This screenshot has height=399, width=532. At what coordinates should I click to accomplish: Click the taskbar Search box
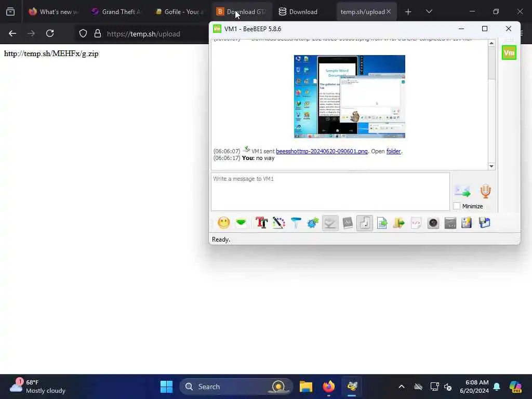(x=236, y=387)
